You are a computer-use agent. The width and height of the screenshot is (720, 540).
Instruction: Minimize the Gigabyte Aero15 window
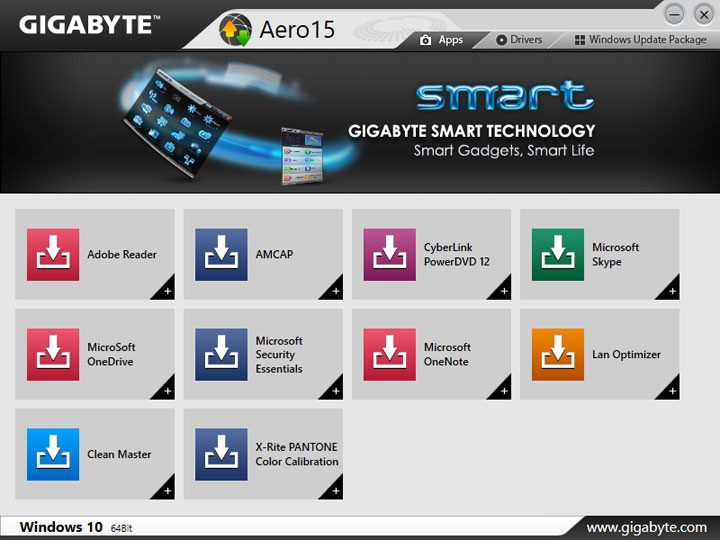[x=674, y=13]
